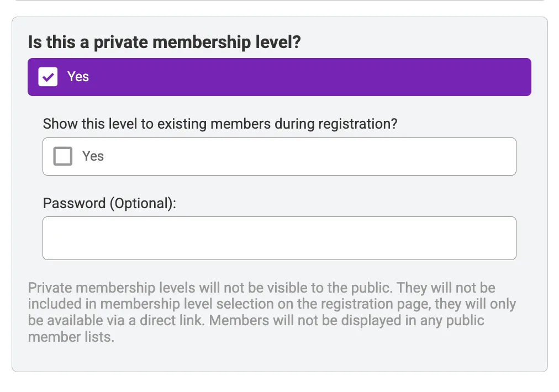The image size is (559, 392).
Task: Click the Password (Optional) input field
Action: (279, 238)
